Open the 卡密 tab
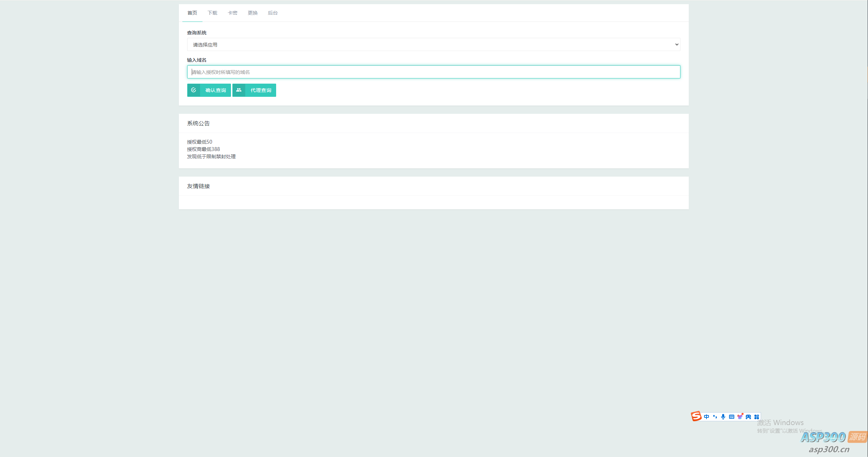 click(232, 13)
